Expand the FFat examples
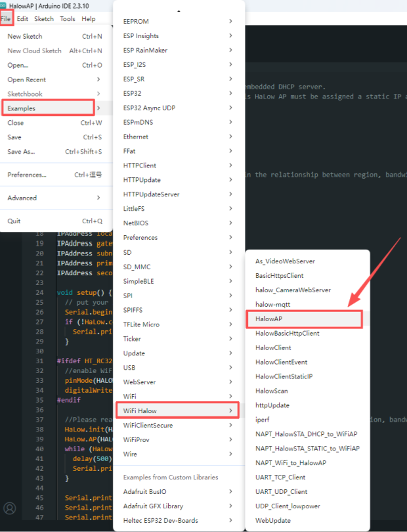This screenshot has width=407, height=532. click(179, 151)
